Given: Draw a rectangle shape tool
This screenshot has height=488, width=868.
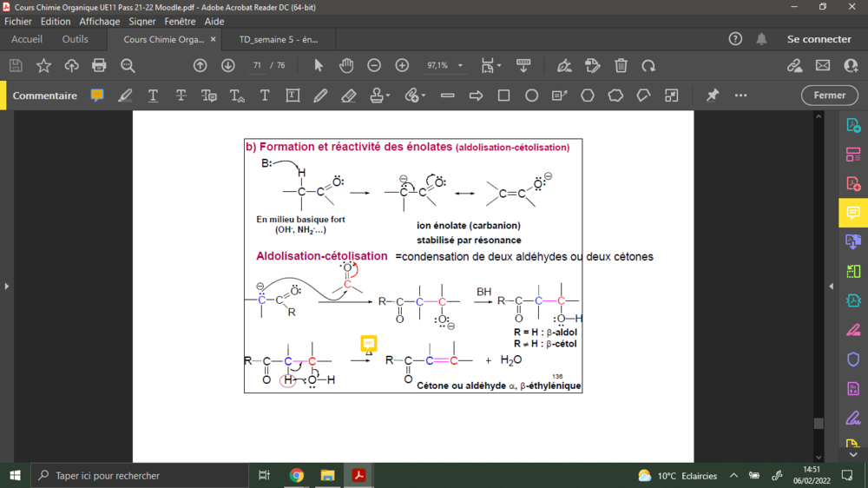Looking at the screenshot, I should 503,96.
